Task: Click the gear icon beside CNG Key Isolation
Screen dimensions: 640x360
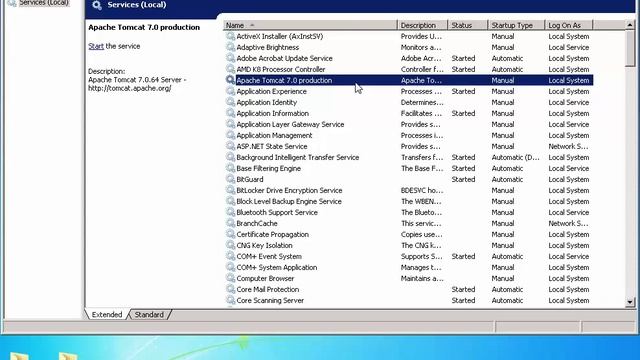Action: point(230,245)
